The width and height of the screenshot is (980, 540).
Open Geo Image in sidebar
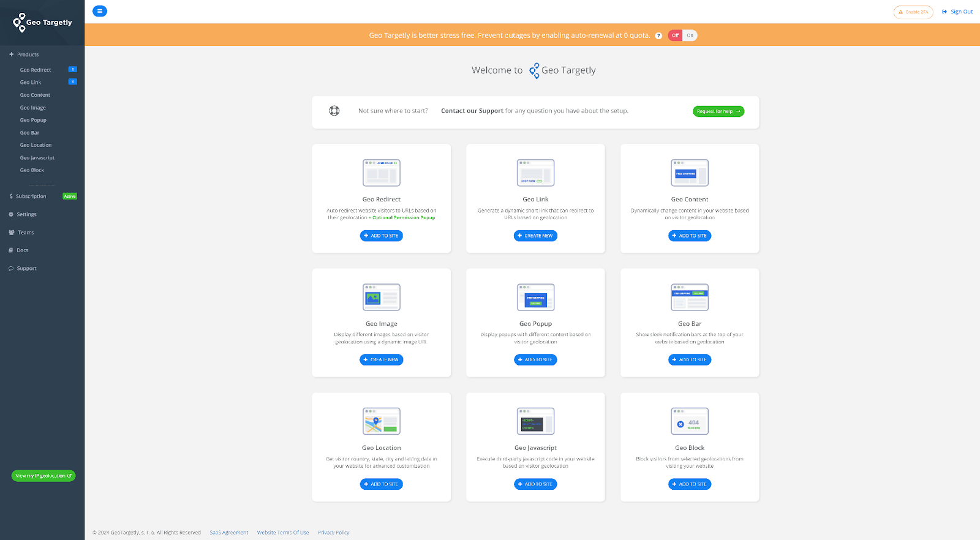pyautogui.click(x=32, y=108)
